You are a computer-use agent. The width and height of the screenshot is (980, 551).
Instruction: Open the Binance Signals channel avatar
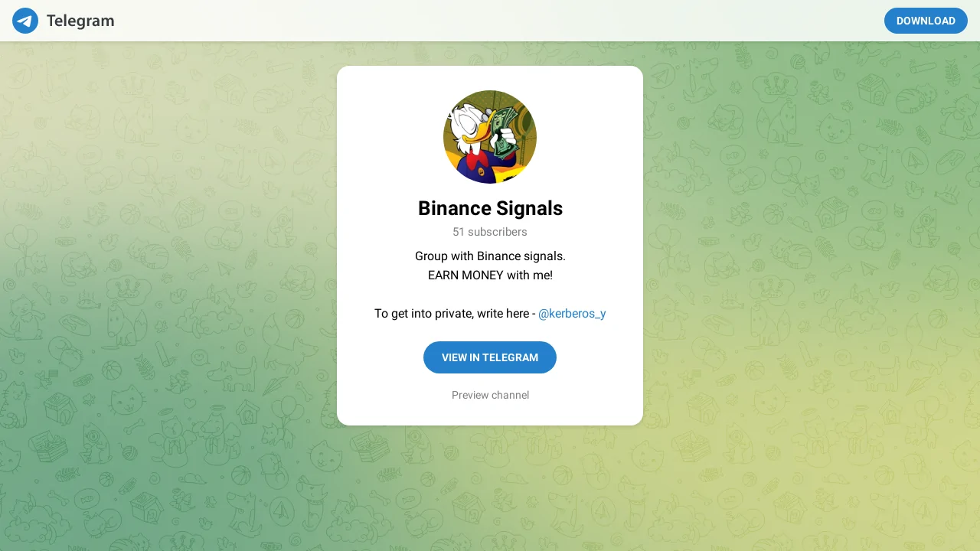[490, 137]
